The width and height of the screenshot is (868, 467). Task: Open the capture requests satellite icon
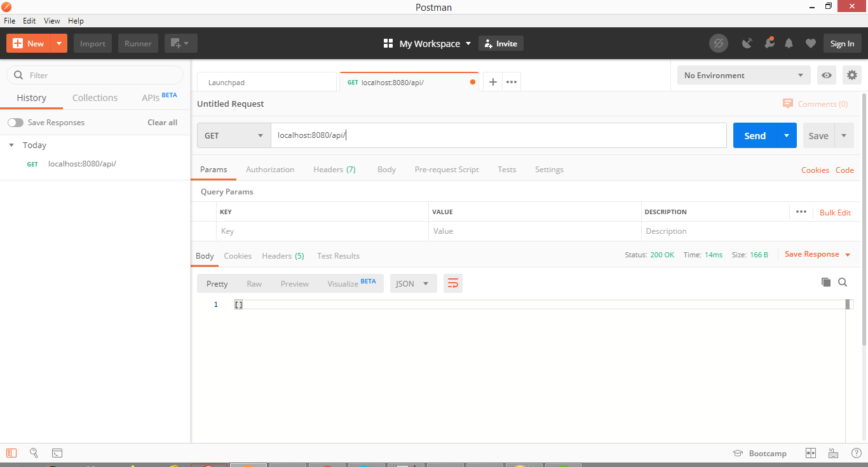[747, 43]
